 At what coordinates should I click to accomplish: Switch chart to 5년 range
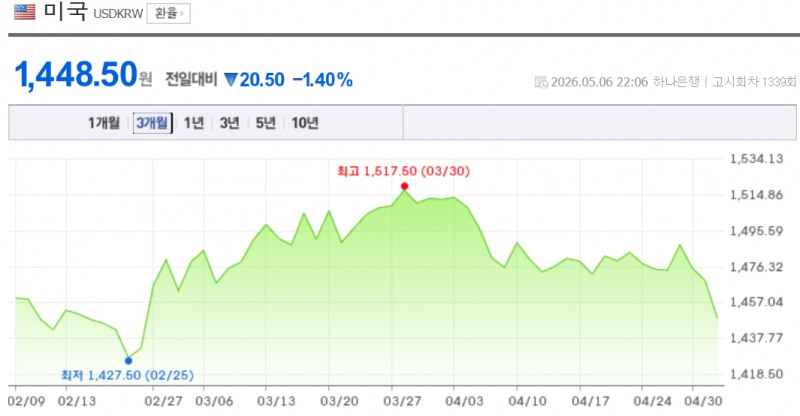coord(265,123)
